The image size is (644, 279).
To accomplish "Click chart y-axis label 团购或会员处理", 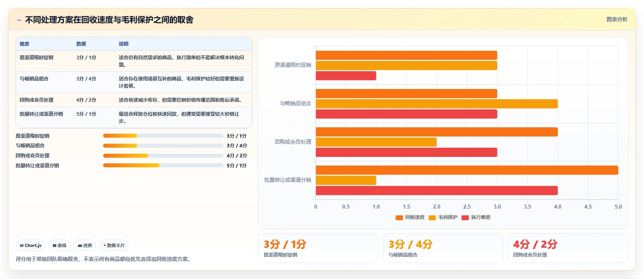I will [x=293, y=142].
